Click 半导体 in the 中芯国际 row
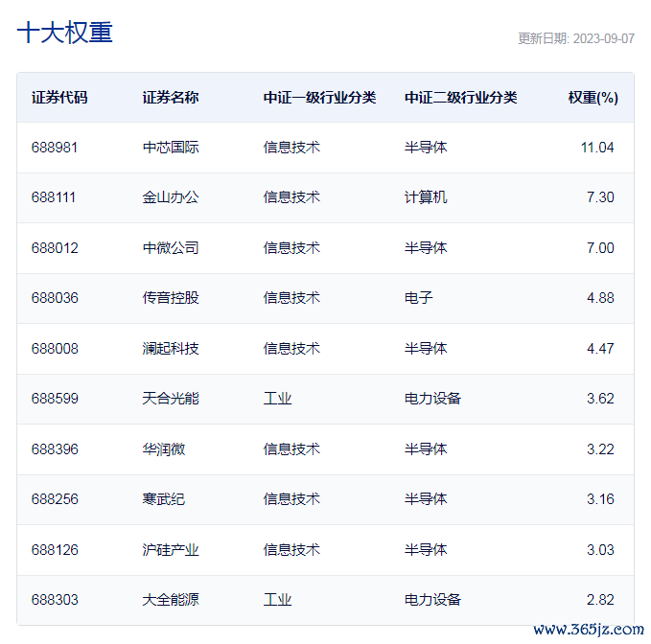The width and height of the screenshot is (651, 644). tap(426, 148)
